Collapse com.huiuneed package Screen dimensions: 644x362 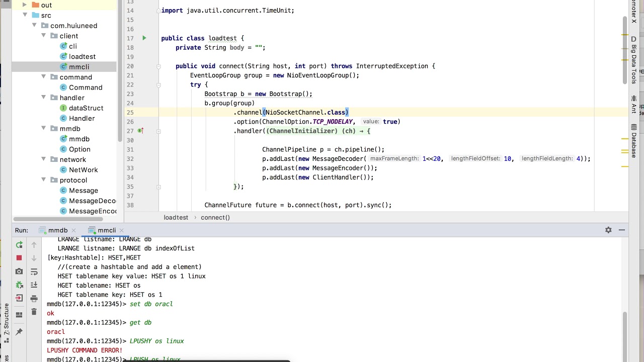tap(34, 26)
